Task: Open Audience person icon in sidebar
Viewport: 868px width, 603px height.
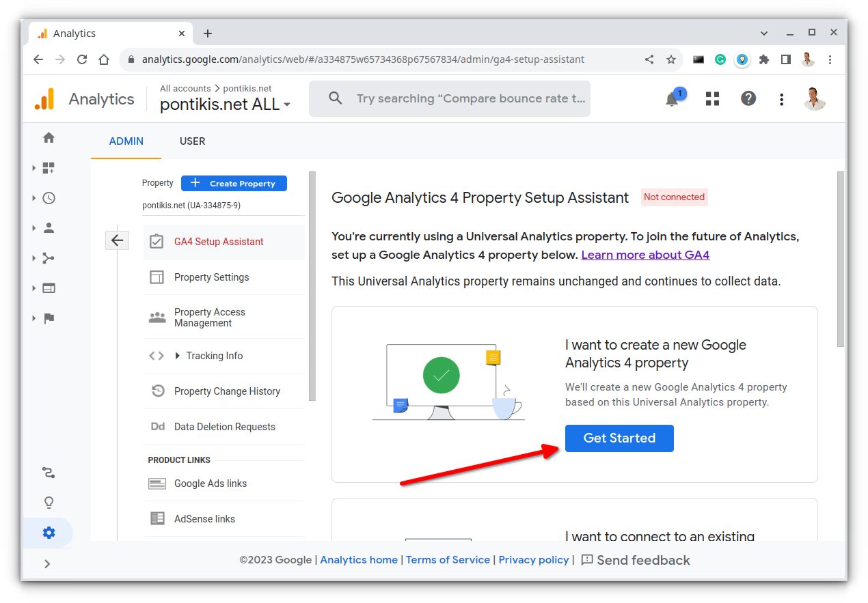Action: tap(49, 228)
